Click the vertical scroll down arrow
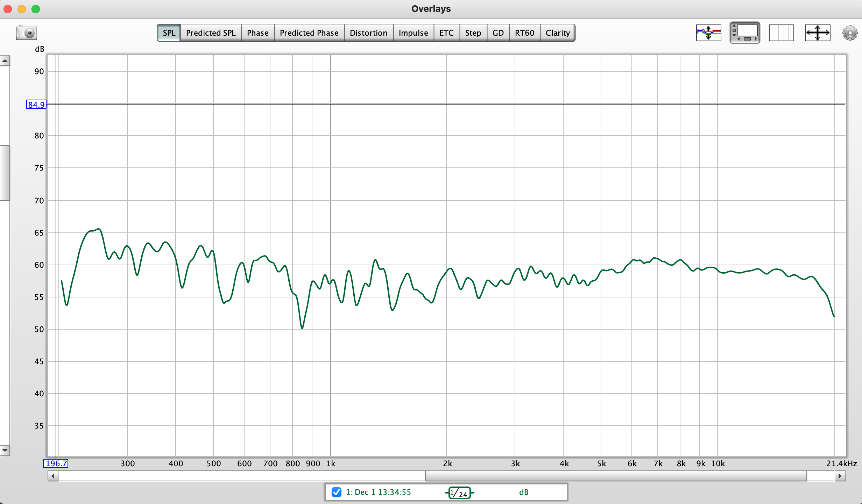Image resolution: width=862 pixels, height=504 pixels. tap(5, 451)
